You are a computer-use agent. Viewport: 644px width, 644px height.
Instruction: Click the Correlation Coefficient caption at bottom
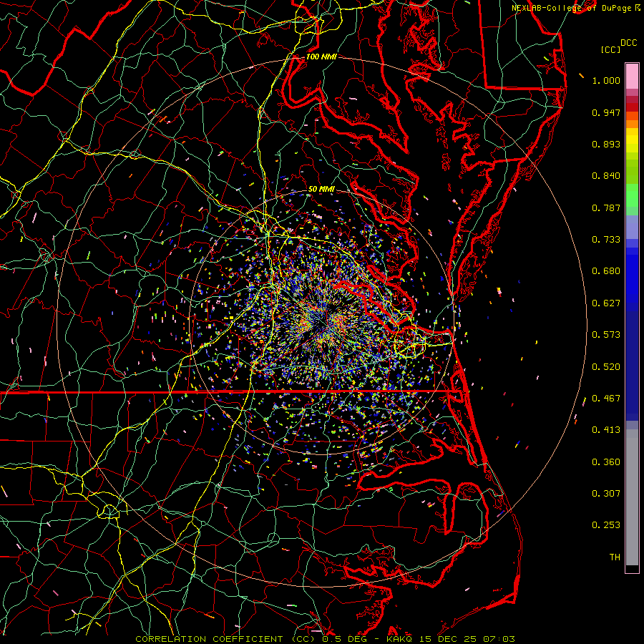tap(325, 639)
